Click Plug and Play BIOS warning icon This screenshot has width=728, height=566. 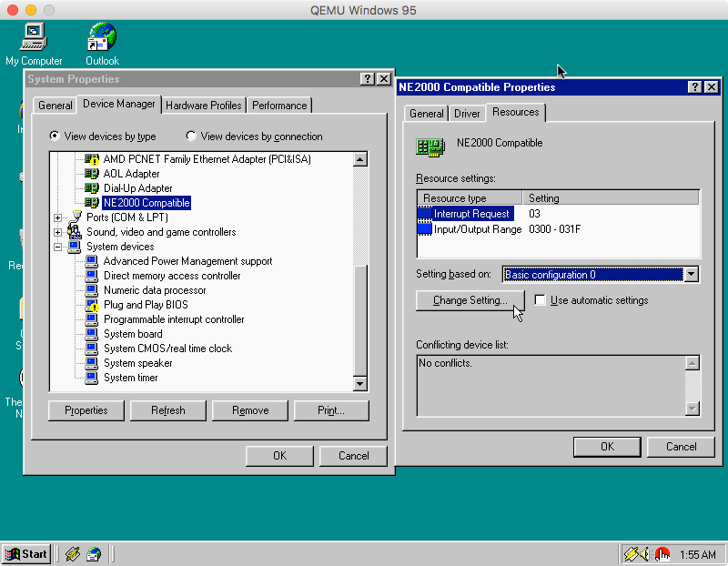[x=92, y=305]
